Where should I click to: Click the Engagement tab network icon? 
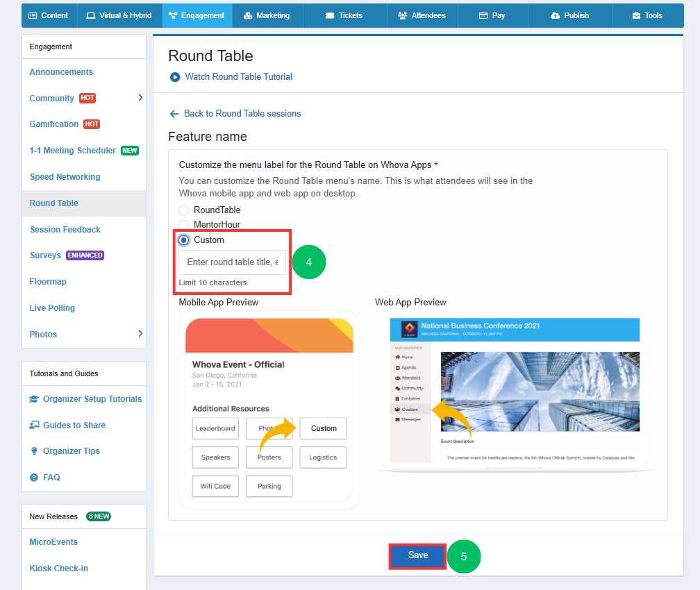coord(173,16)
